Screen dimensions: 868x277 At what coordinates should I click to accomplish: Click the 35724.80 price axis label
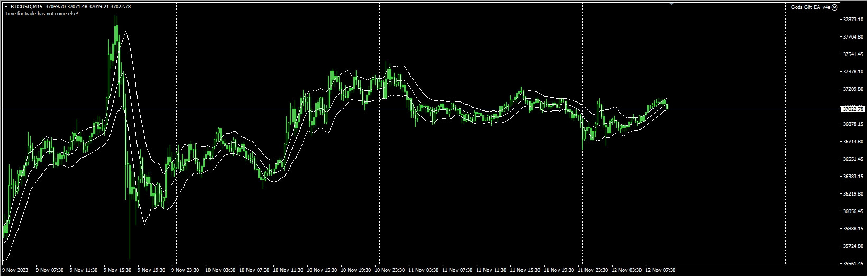(x=853, y=246)
